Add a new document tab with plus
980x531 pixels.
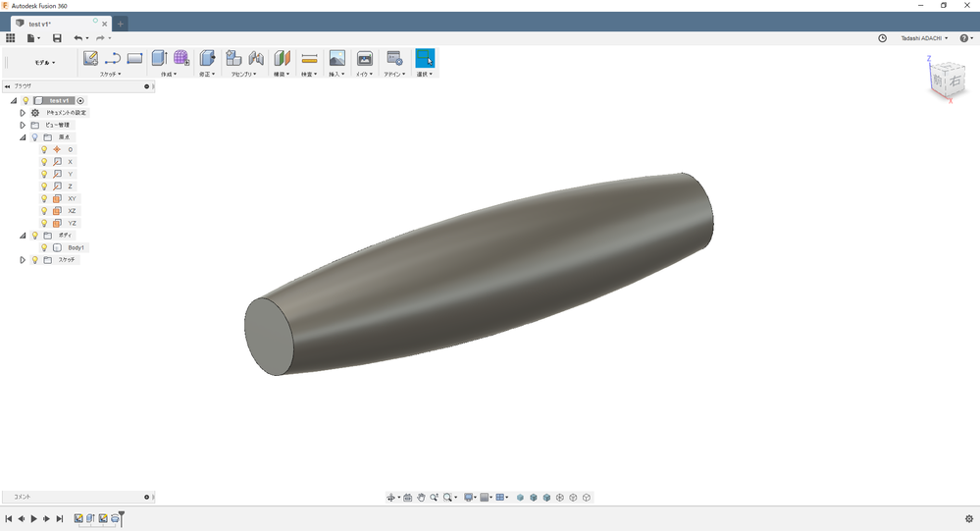[x=120, y=24]
